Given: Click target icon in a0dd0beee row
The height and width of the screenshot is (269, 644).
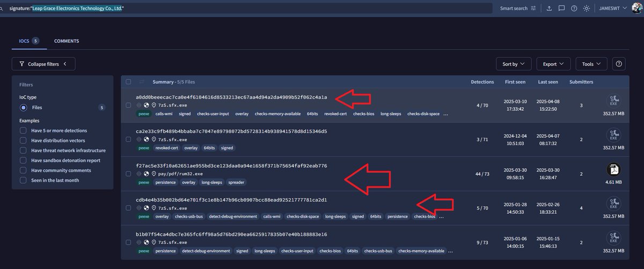Looking at the screenshot, I should click(139, 106).
